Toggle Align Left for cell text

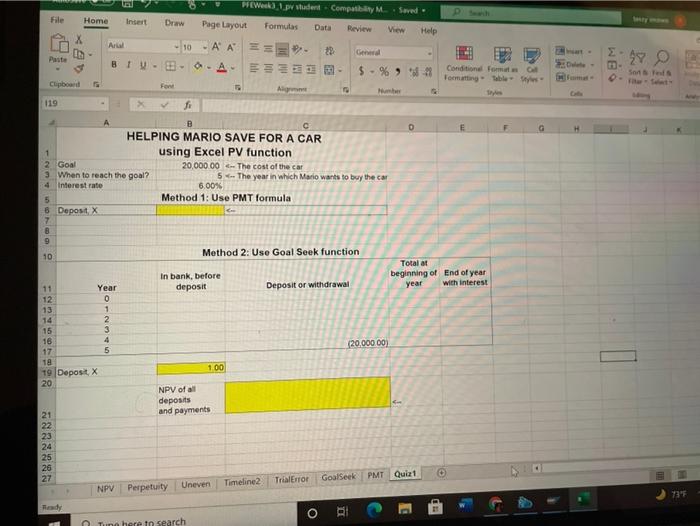tap(254, 68)
